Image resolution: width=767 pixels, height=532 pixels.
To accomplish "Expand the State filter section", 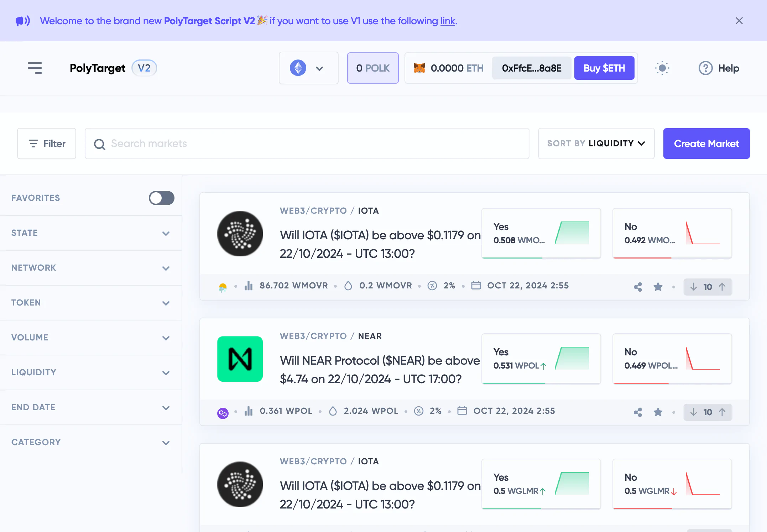I will [x=91, y=233].
